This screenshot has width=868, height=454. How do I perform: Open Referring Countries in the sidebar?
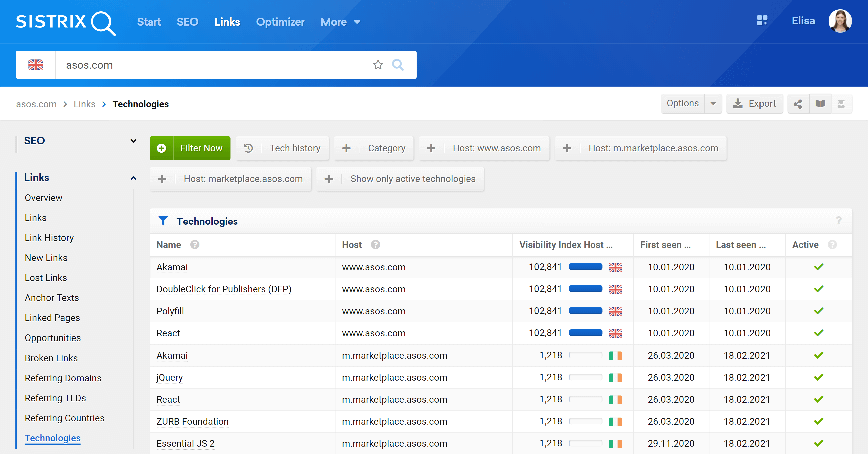point(65,418)
